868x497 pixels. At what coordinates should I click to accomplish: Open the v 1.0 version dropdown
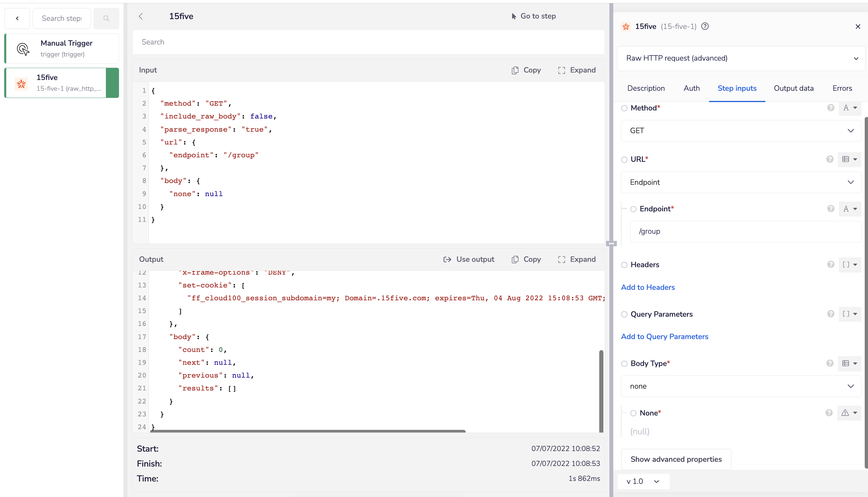pyautogui.click(x=643, y=481)
